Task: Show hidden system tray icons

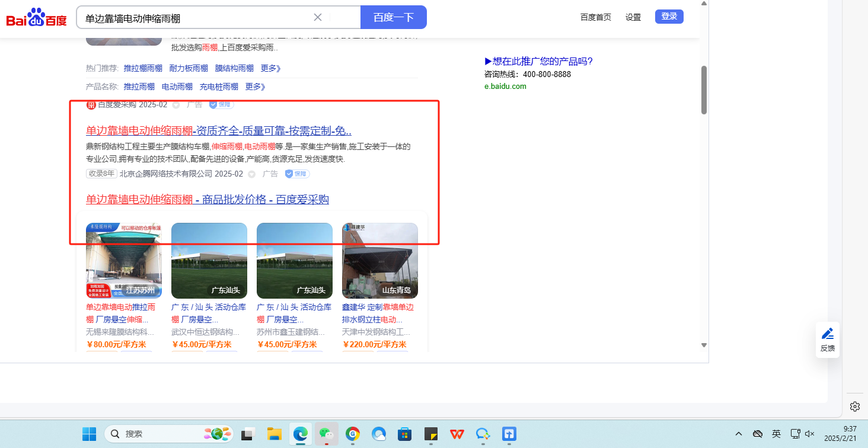Action: 738,434
